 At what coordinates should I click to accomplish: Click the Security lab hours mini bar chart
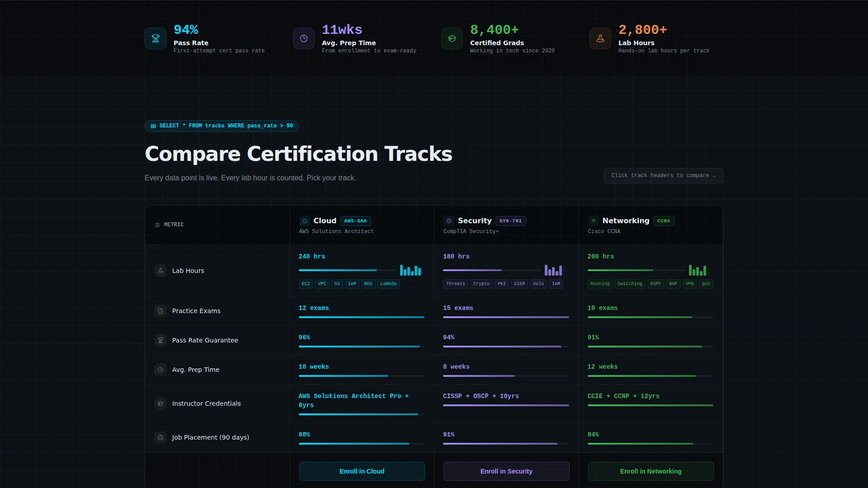tap(553, 270)
